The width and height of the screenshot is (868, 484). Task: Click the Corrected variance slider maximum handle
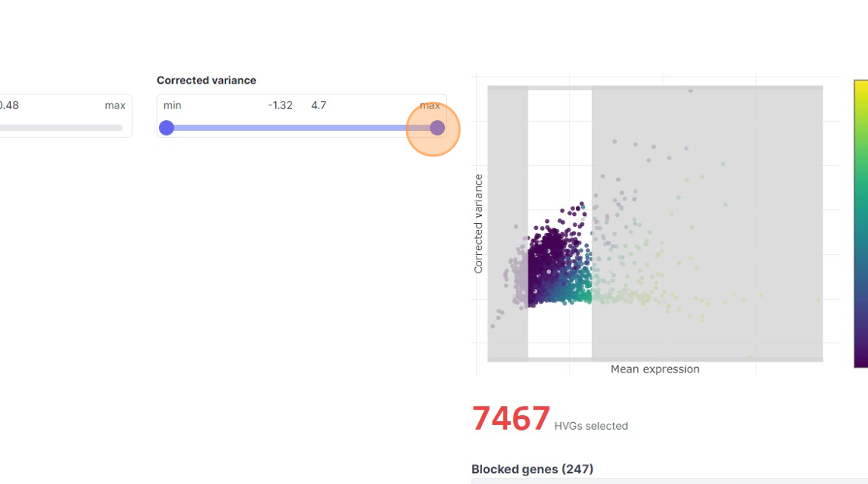[x=437, y=128]
